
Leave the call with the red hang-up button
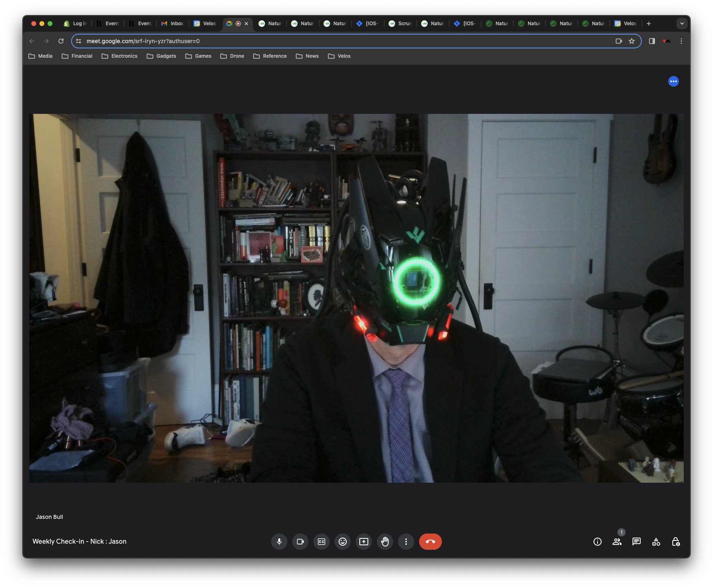430,541
